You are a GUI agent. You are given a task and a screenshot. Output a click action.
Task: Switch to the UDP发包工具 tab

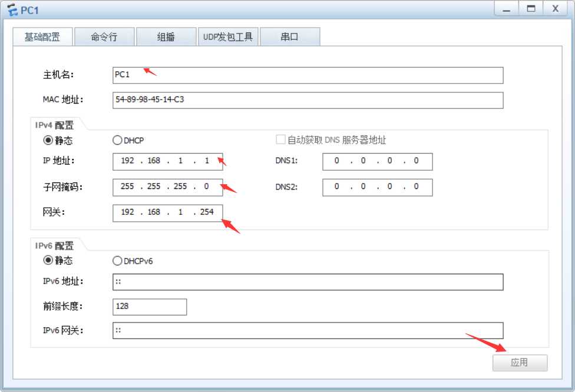click(x=228, y=36)
